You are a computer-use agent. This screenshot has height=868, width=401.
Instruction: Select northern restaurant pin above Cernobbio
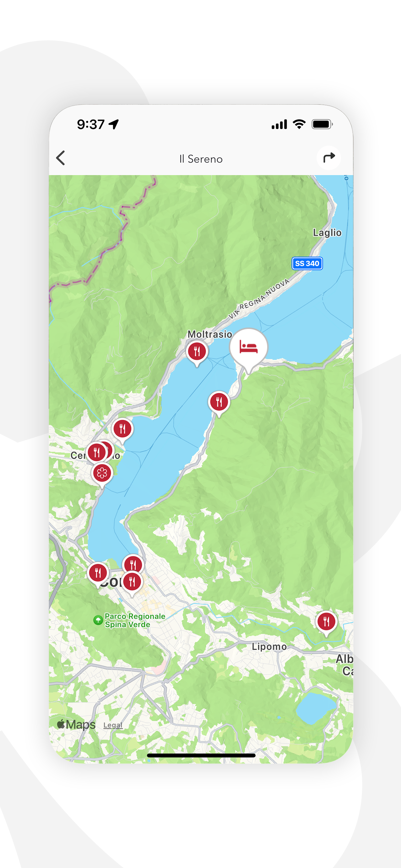122,429
